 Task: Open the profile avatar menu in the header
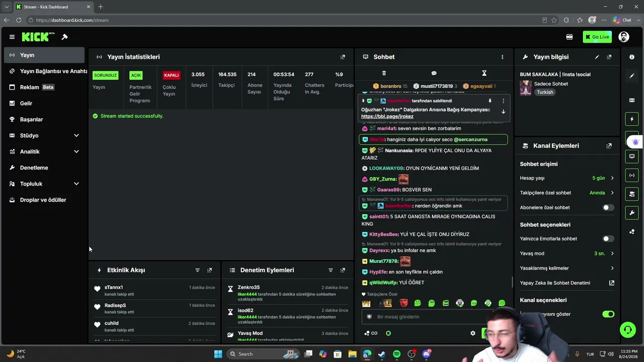624,37
